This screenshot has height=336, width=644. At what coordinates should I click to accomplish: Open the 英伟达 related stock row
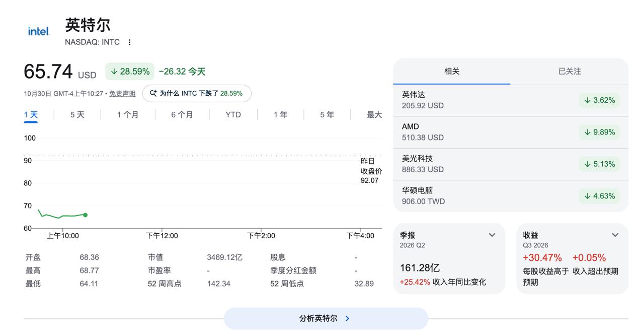tap(511, 100)
